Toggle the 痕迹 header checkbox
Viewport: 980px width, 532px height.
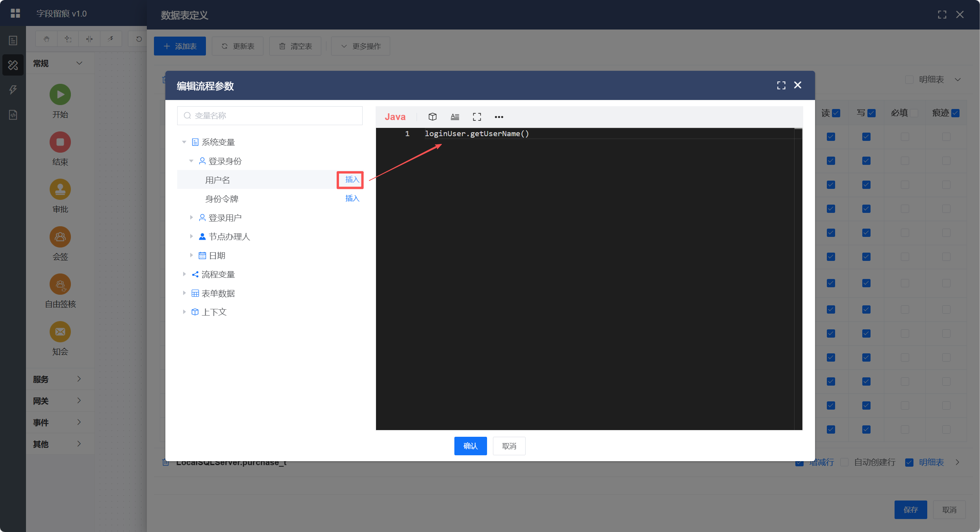[955, 113]
